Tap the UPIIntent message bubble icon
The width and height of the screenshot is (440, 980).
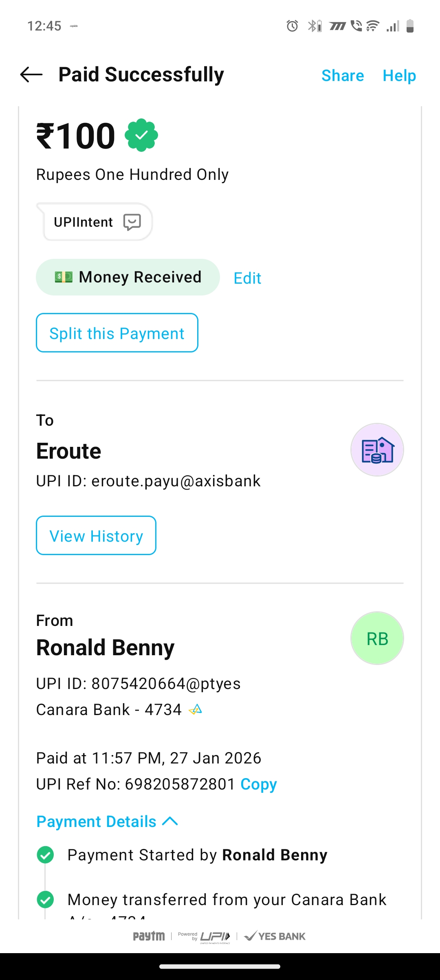132,222
